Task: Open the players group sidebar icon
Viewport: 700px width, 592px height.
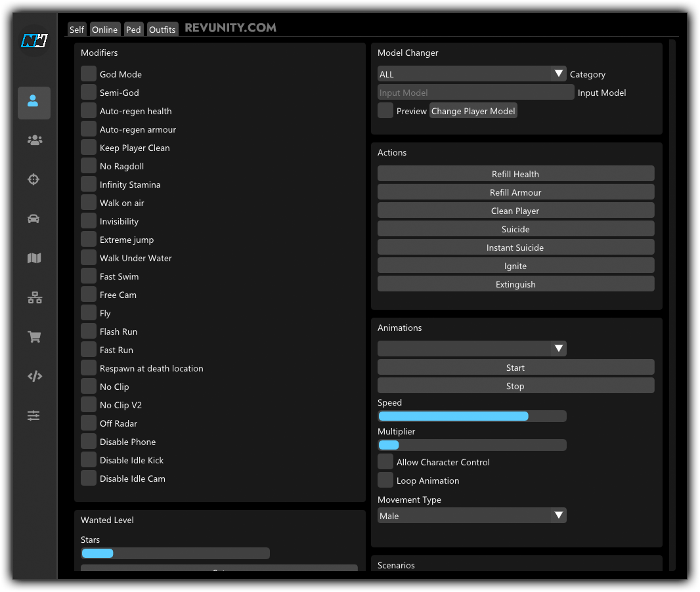Action: tap(34, 140)
